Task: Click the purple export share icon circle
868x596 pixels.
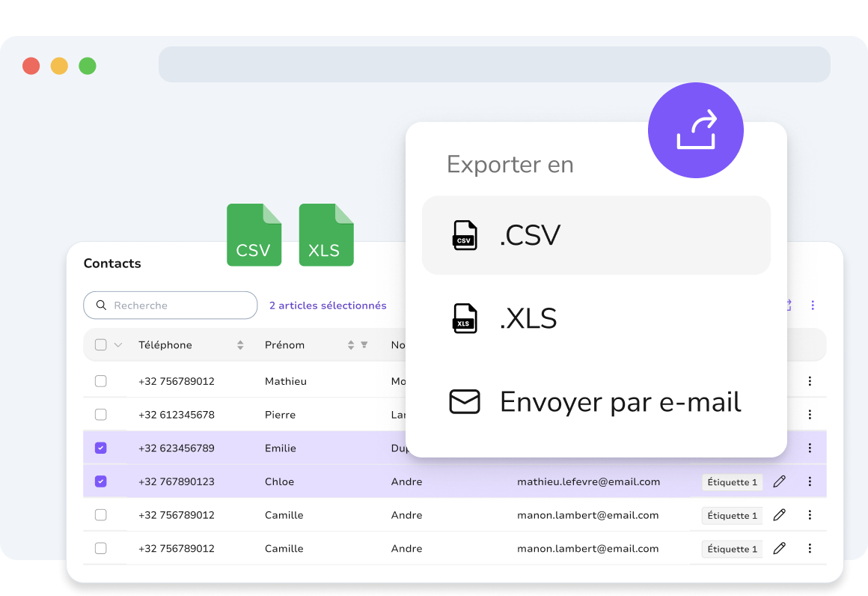Action: coord(695,130)
